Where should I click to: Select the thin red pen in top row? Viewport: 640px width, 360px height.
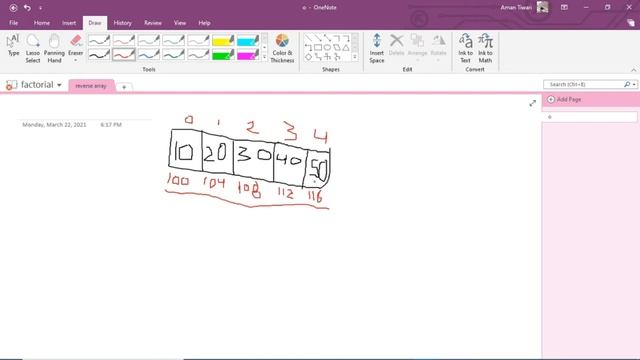124,40
